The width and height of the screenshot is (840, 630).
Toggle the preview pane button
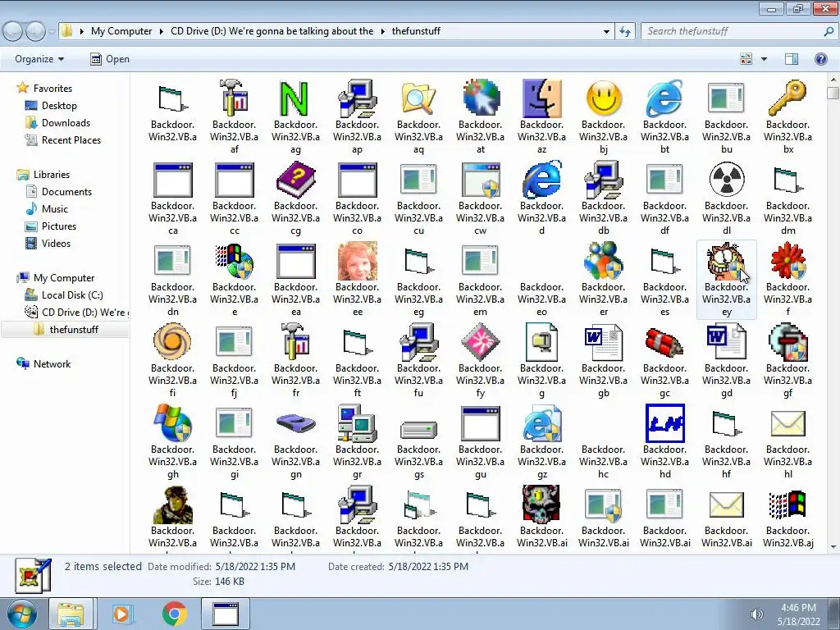(x=792, y=59)
